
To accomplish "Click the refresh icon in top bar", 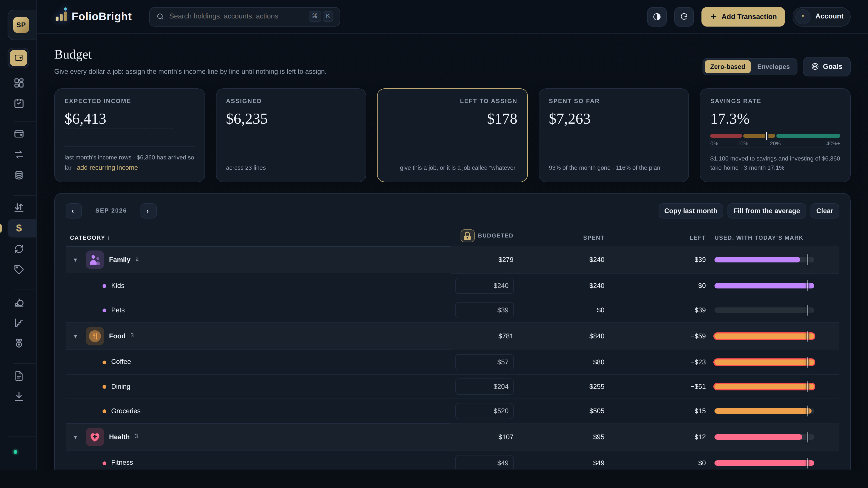I will [684, 17].
